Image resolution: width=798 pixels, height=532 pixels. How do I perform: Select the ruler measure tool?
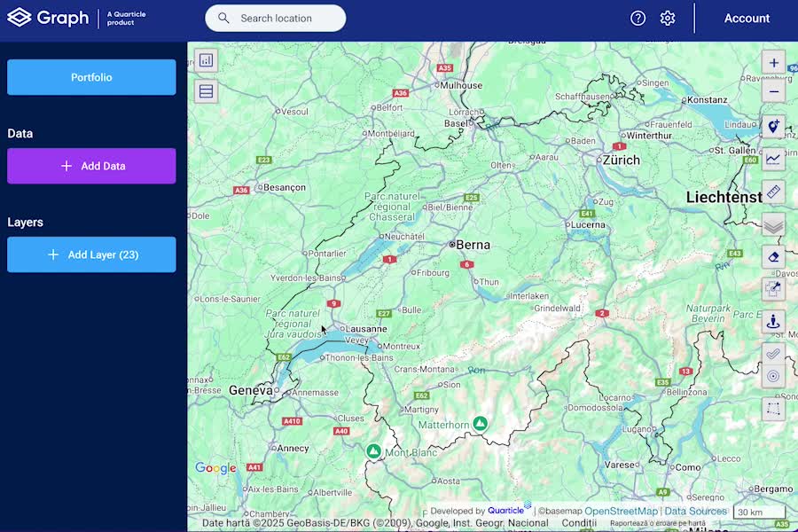click(x=773, y=192)
